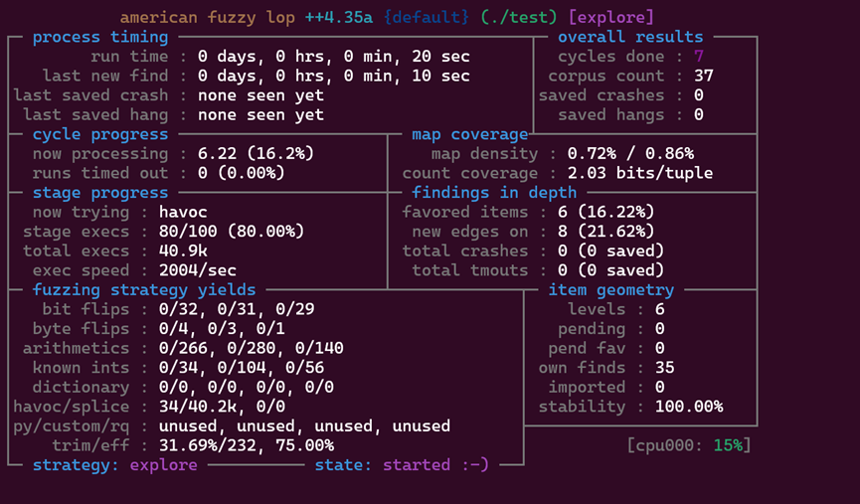This screenshot has height=504, width=860.
Task: Click the 'corpus count' row label
Action: pos(606,76)
